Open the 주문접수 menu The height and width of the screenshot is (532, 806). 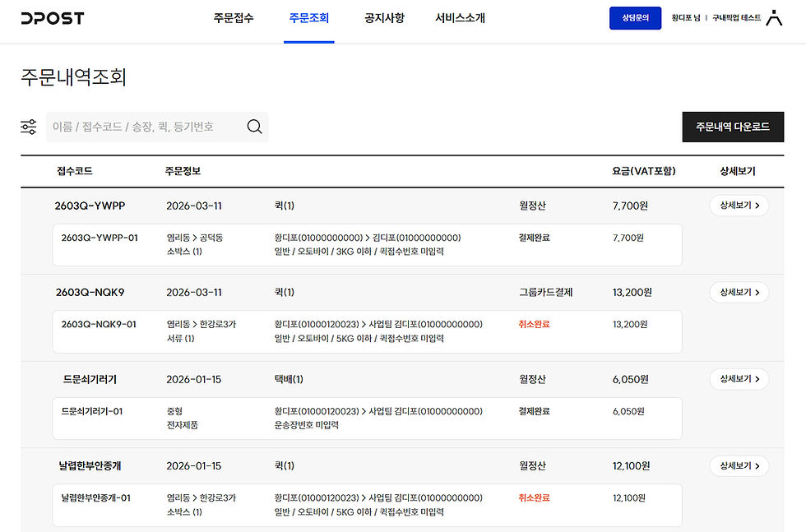[x=234, y=18]
